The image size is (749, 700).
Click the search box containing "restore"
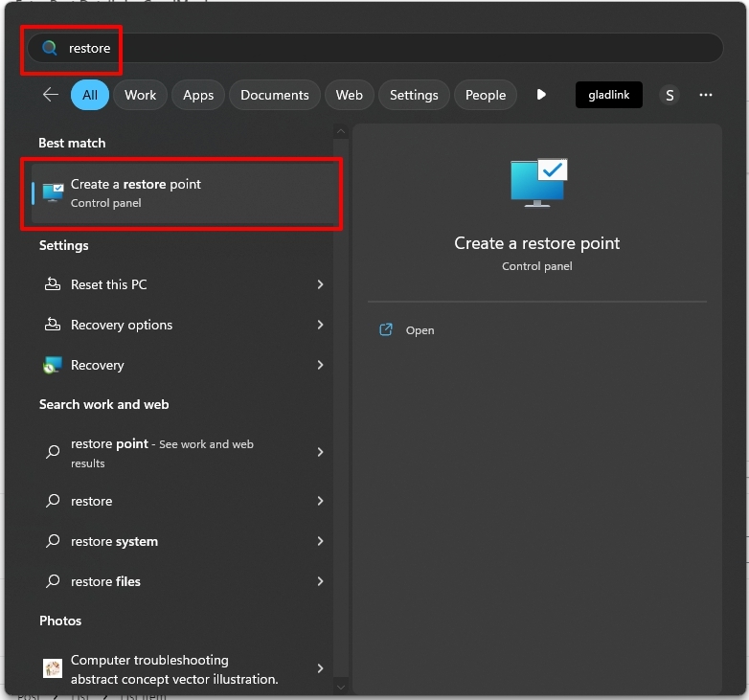pos(374,48)
